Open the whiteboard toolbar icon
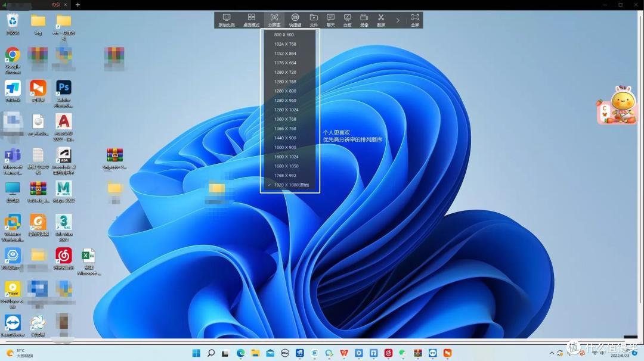 click(348, 20)
